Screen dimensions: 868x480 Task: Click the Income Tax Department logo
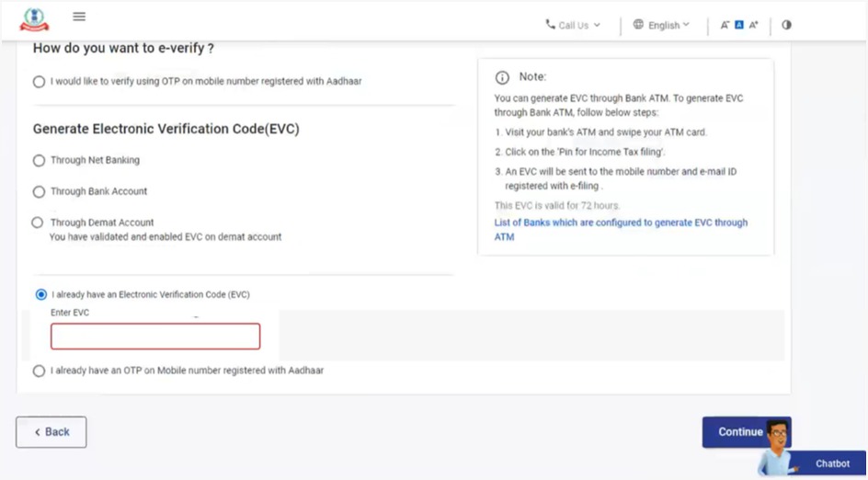tap(34, 19)
